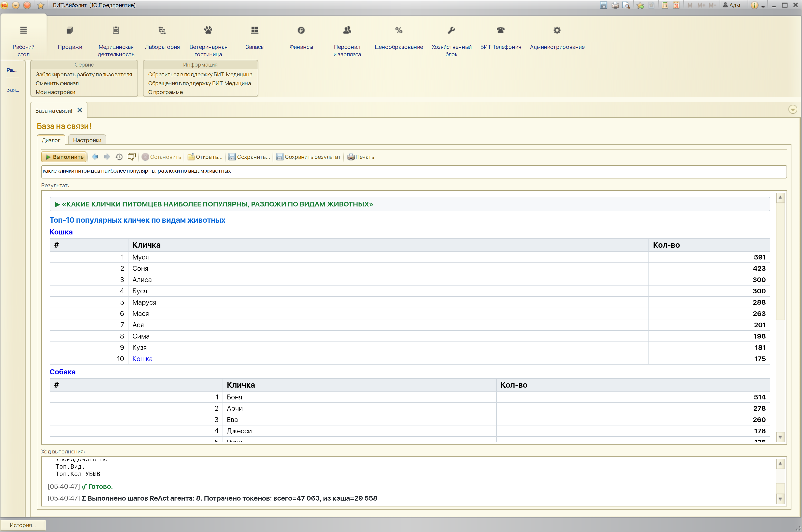Open the calculator icon in title bar
This screenshot has width=802, height=532.
coord(665,5)
